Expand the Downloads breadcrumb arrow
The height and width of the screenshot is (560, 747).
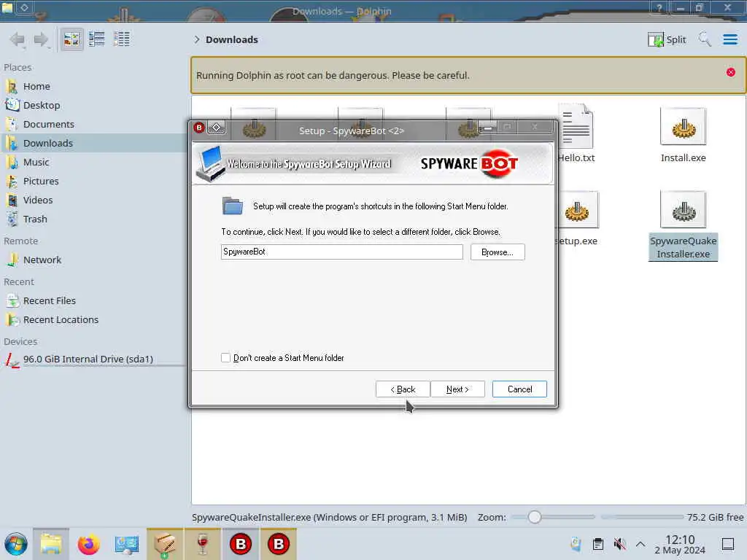tap(196, 39)
